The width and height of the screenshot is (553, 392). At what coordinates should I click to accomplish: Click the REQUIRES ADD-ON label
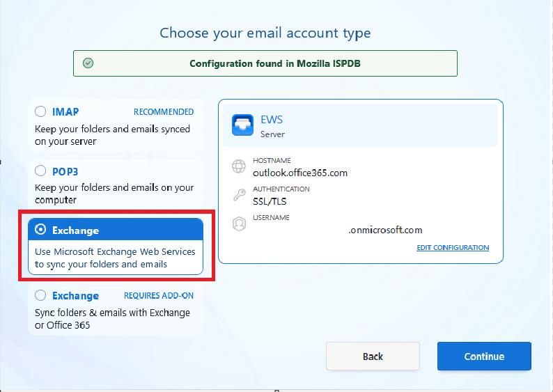click(159, 295)
